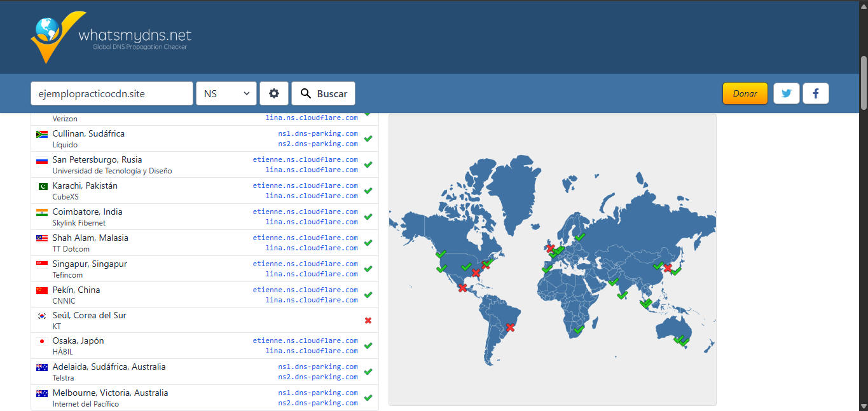This screenshot has height=411, width=868.
Task: Click green check for Pekín row
Action: (368, 295)
